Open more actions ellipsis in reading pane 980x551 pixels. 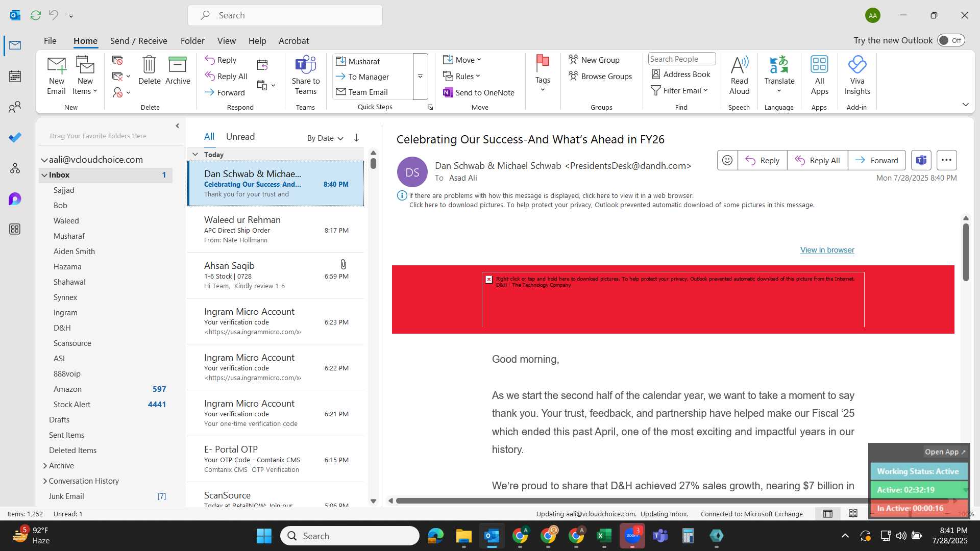pyautogui.click(x=946, y=160)
